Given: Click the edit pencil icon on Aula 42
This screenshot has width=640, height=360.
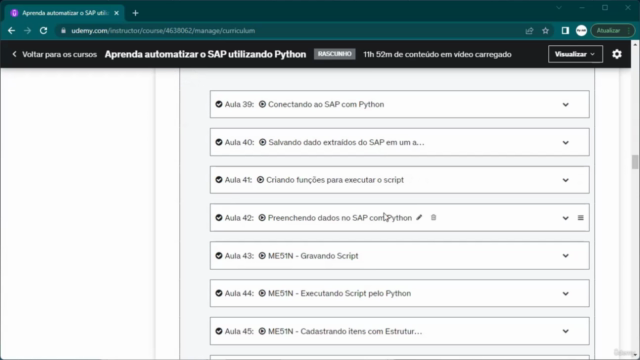Looking at the screenshot, I should tap(419, 218).
